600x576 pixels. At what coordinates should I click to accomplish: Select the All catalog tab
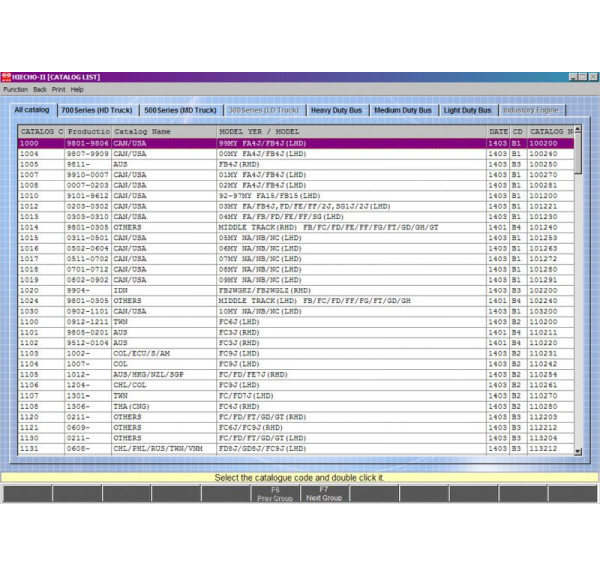(31, 109)
